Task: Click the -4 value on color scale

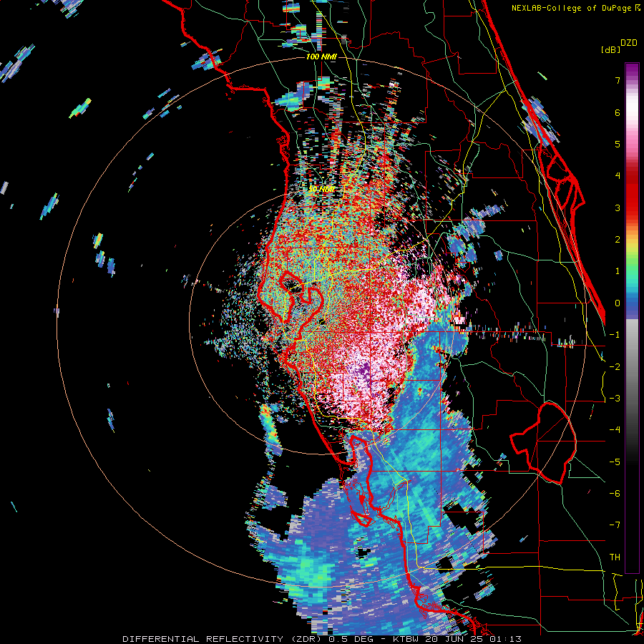Action: 615,430
